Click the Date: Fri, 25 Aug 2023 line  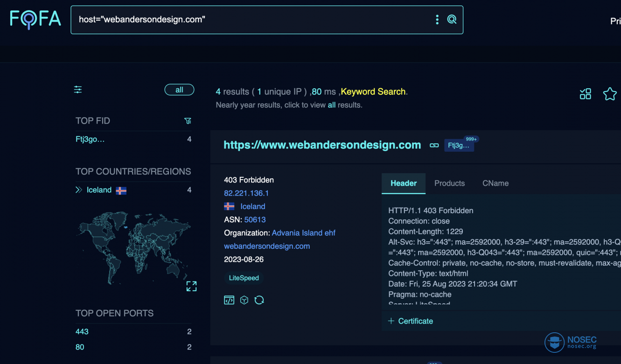tap(453, 284)
